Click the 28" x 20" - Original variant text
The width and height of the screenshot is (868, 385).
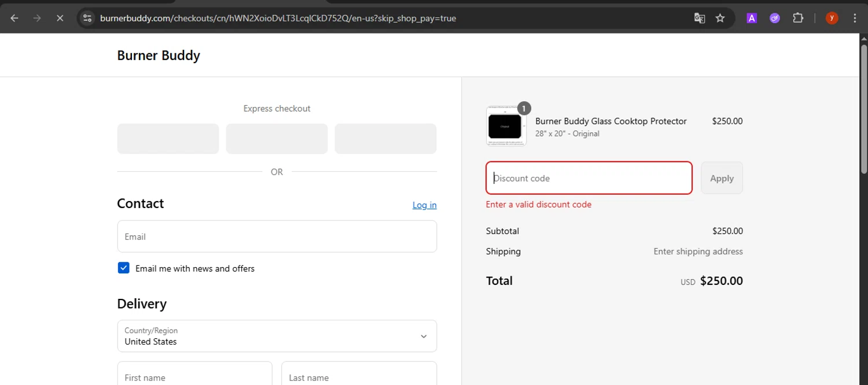tap(567, 134)
